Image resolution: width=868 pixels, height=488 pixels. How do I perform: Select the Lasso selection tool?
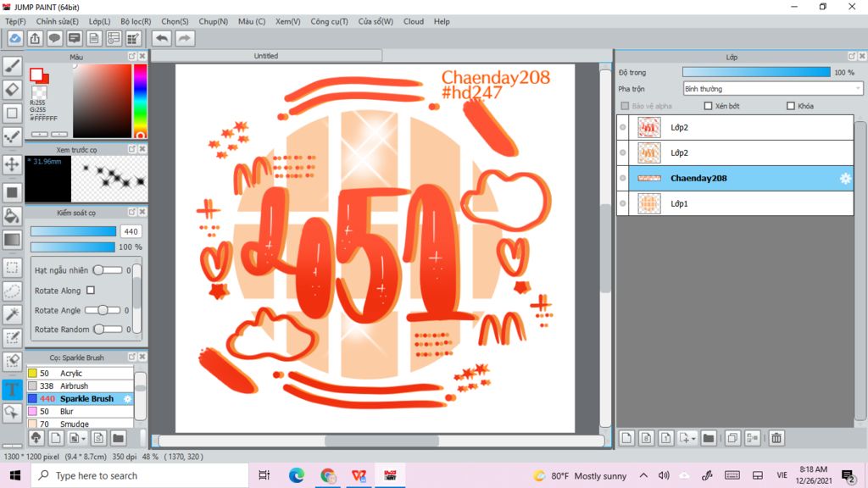point(12,291)
